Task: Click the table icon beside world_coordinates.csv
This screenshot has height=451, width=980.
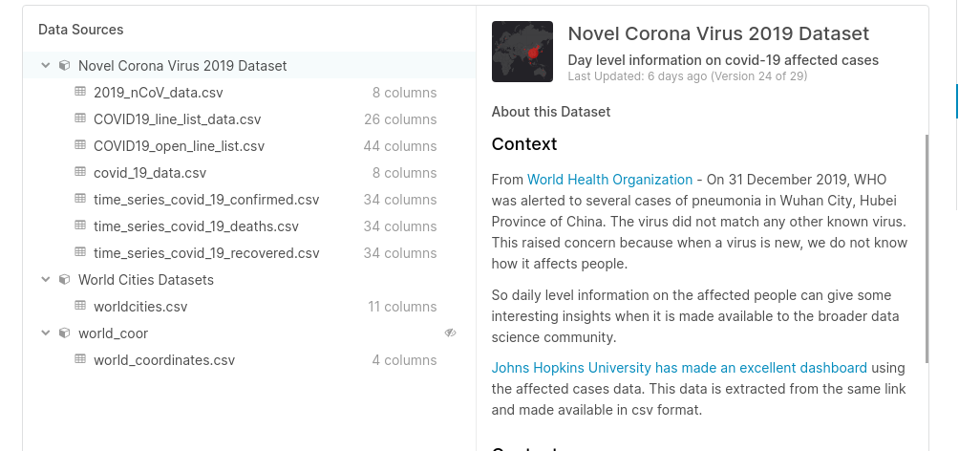Action: [80, 360]
